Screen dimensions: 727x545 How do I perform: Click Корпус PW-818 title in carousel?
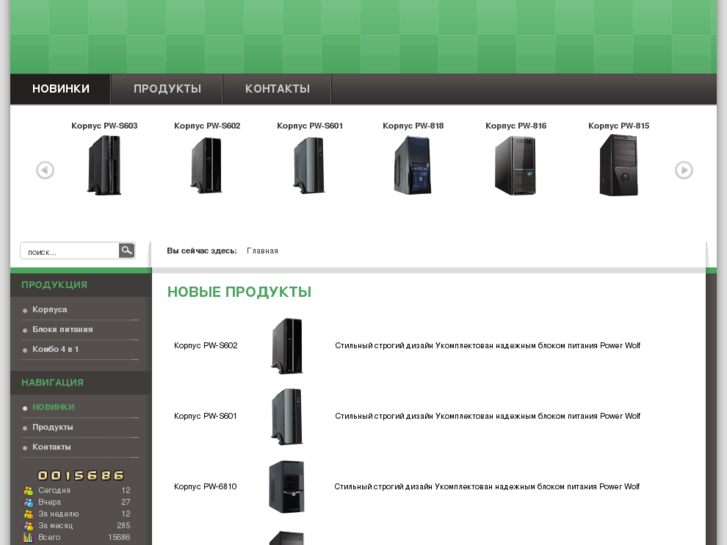(x=413, y=126)
